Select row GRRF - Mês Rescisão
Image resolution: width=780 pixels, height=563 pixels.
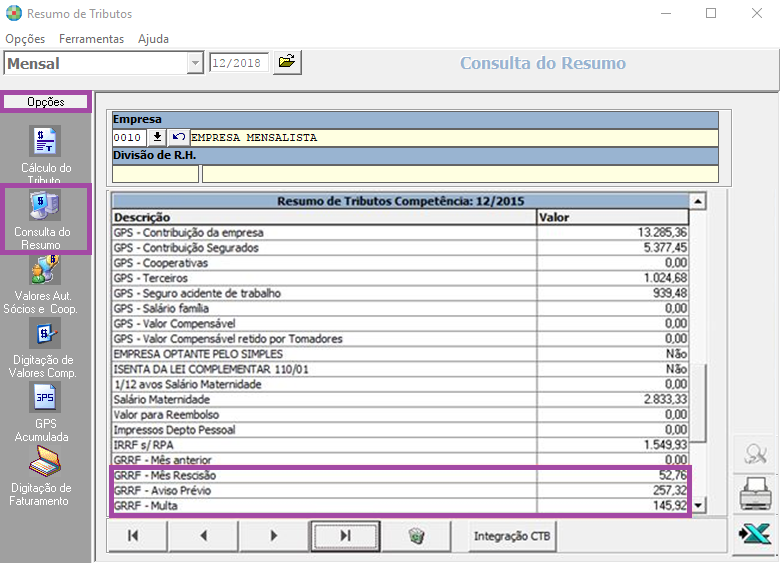tap(400, 475)
